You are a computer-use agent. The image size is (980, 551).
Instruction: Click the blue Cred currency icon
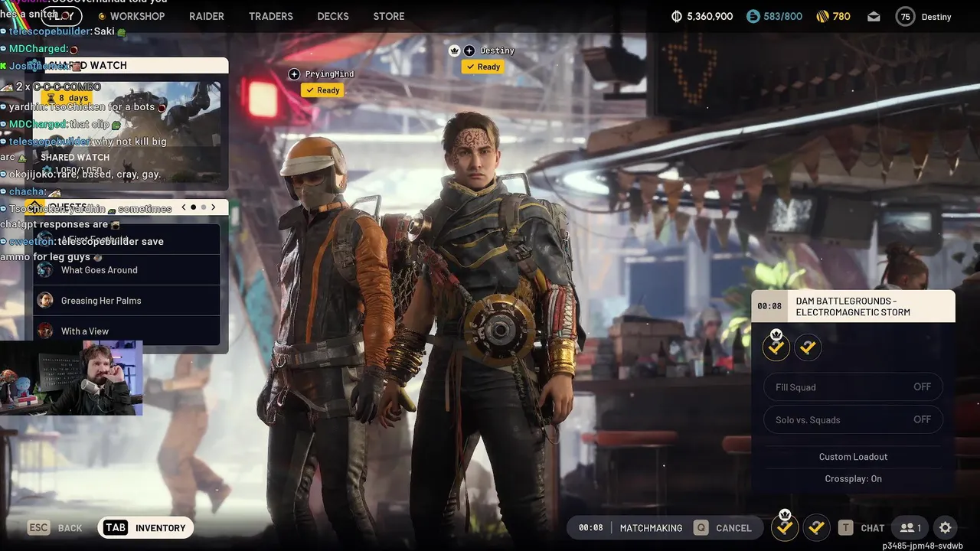753,16
